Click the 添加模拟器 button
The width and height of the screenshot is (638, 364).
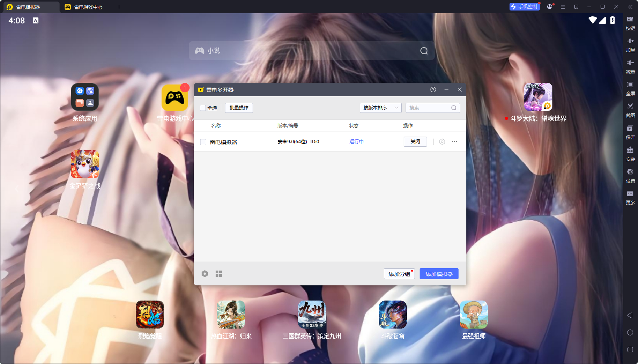pos(439,274)
